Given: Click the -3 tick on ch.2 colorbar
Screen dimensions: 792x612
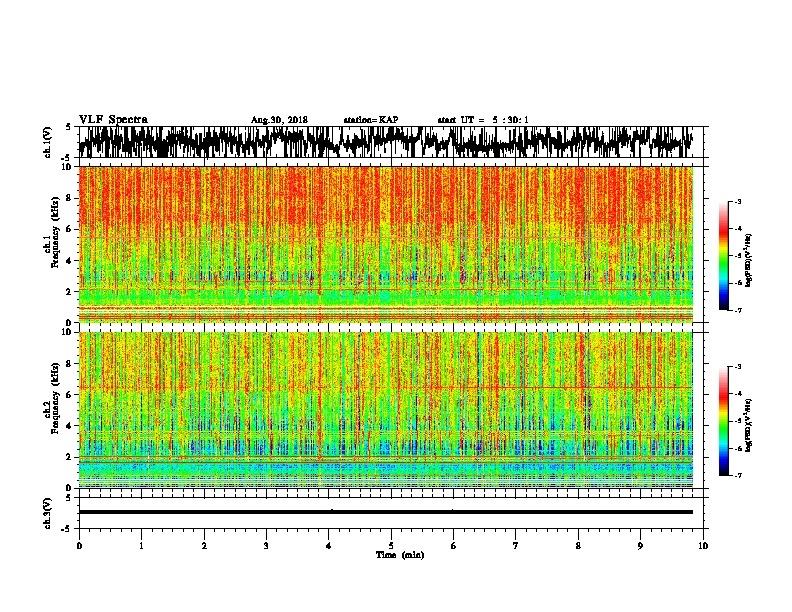Looking at the screenshot, I should point(738,367).
